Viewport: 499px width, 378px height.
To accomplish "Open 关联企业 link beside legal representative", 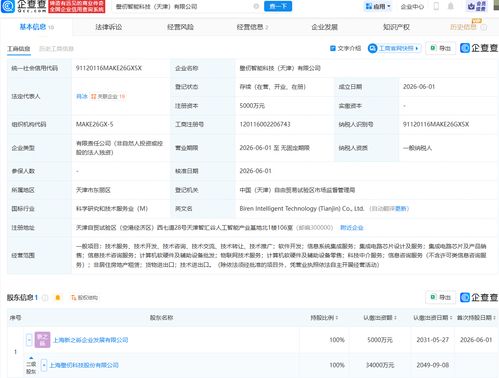I will tap(107, 96).
